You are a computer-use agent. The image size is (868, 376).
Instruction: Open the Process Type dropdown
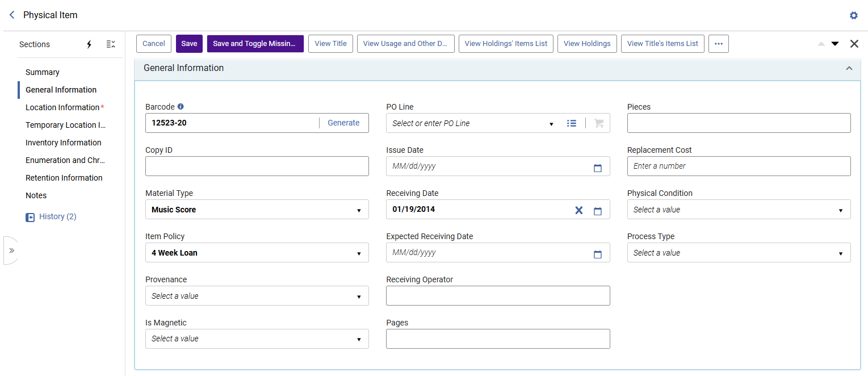tap(739, 253)
